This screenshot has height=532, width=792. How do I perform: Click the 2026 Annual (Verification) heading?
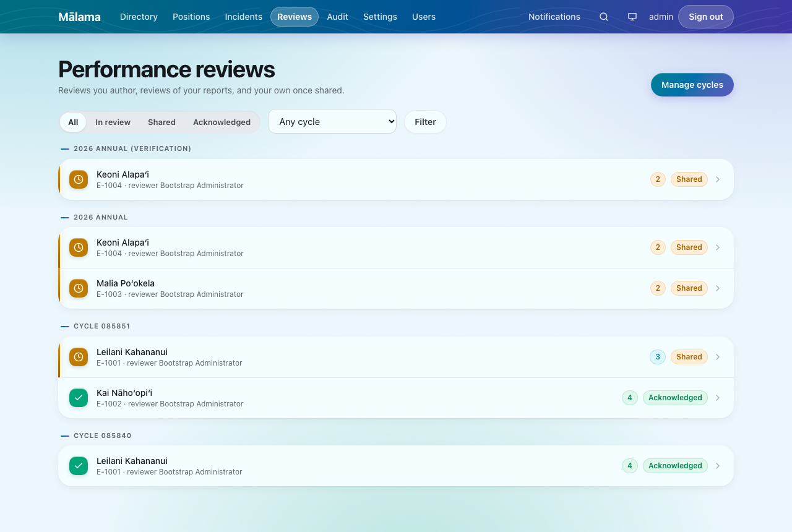[132, 148]
